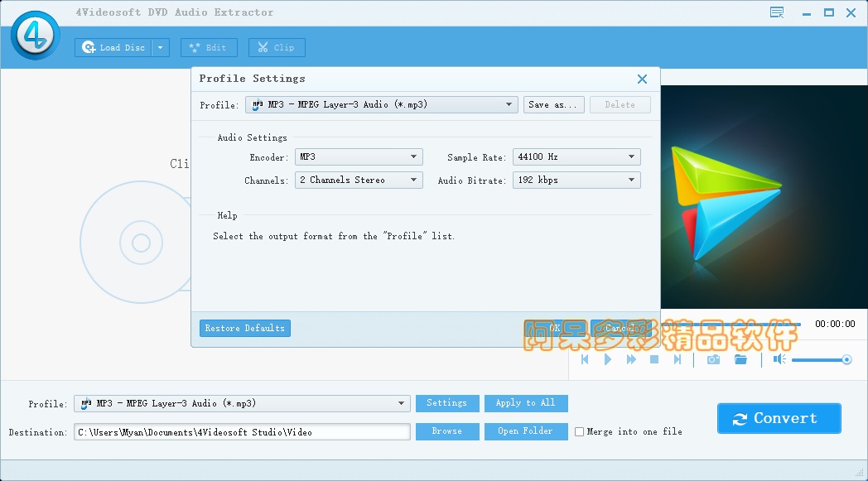
Task: Click the Convert button
Action: tap(779, 418)
